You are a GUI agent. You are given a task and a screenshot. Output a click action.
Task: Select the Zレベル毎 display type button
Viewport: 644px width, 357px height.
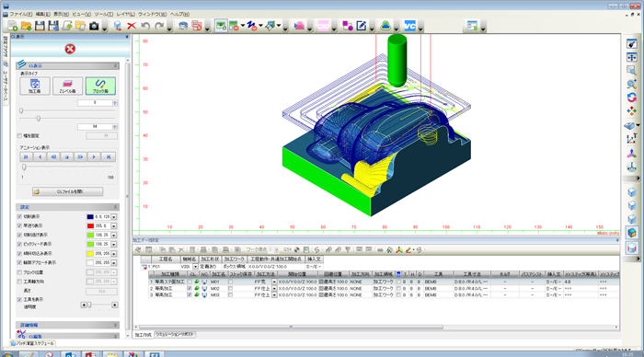(67, 86)
